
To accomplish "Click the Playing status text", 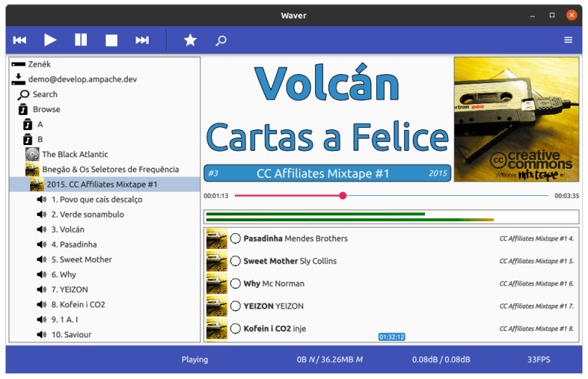I will 195,360.
